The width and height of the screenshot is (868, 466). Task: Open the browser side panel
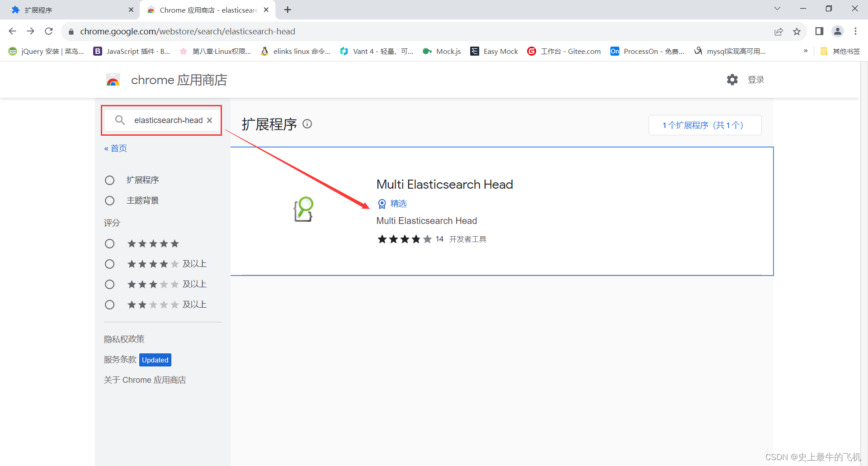pos(819,31)
